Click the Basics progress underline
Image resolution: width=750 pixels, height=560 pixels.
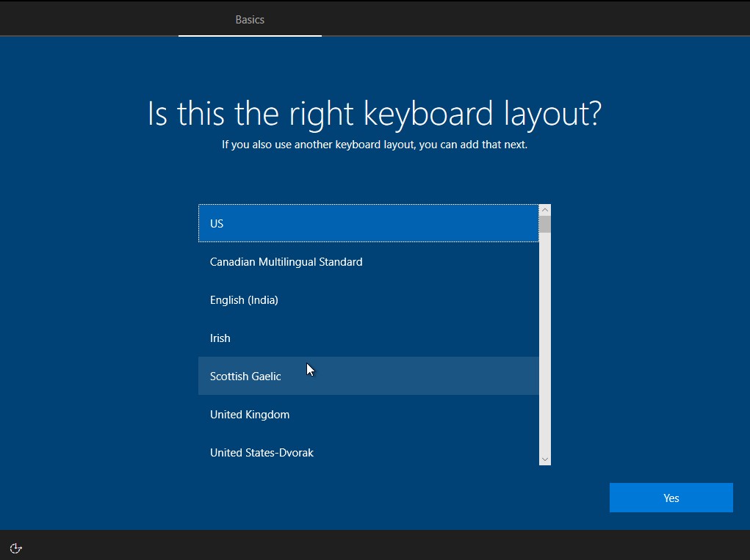[250, 35]
